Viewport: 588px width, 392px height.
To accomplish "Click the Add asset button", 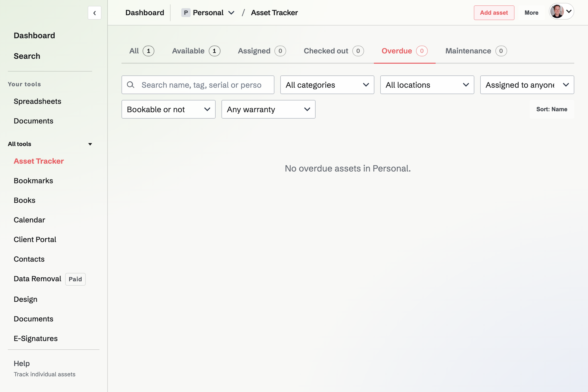I will 494,13.
